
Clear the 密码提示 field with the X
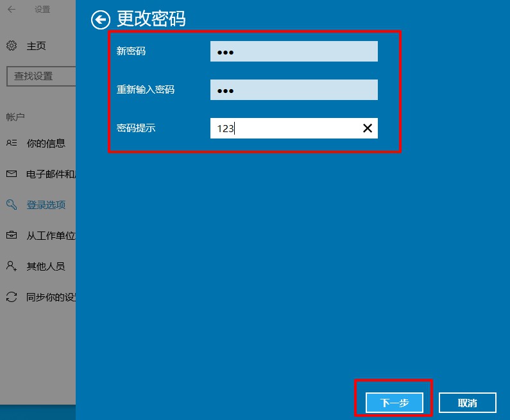368,128
